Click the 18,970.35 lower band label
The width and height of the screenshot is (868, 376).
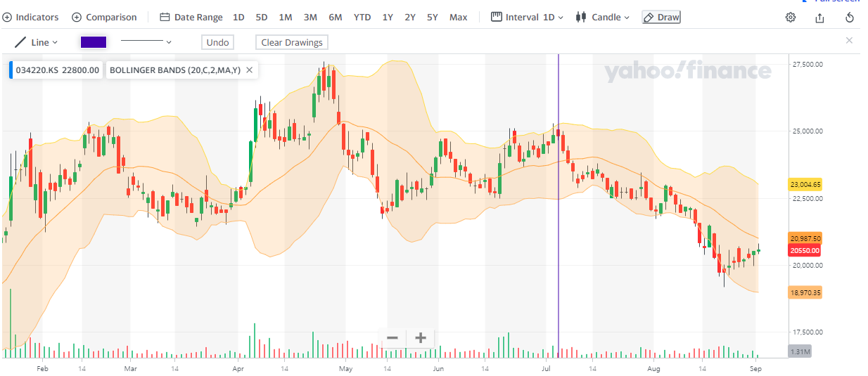[x=805, y=293]
